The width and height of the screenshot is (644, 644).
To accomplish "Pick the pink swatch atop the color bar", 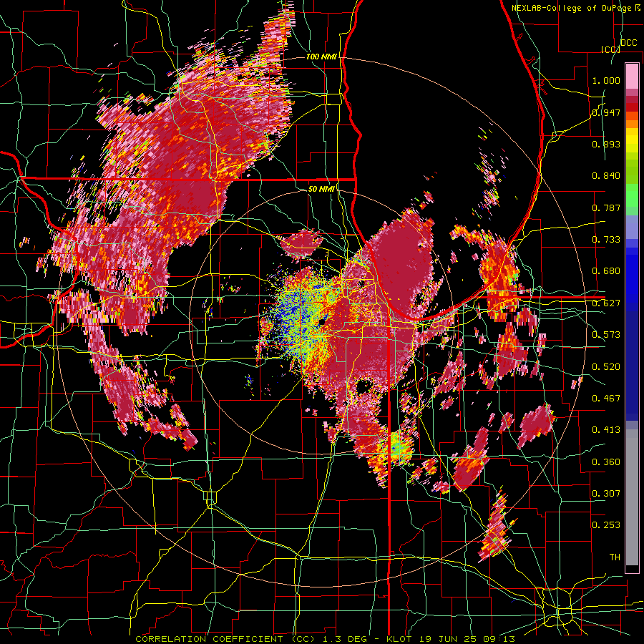I will [632, 76].
